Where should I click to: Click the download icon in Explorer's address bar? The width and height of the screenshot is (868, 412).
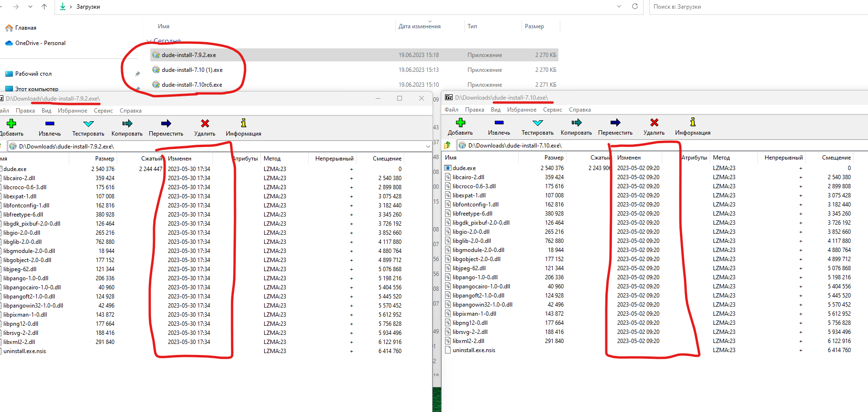coord(63,7)
